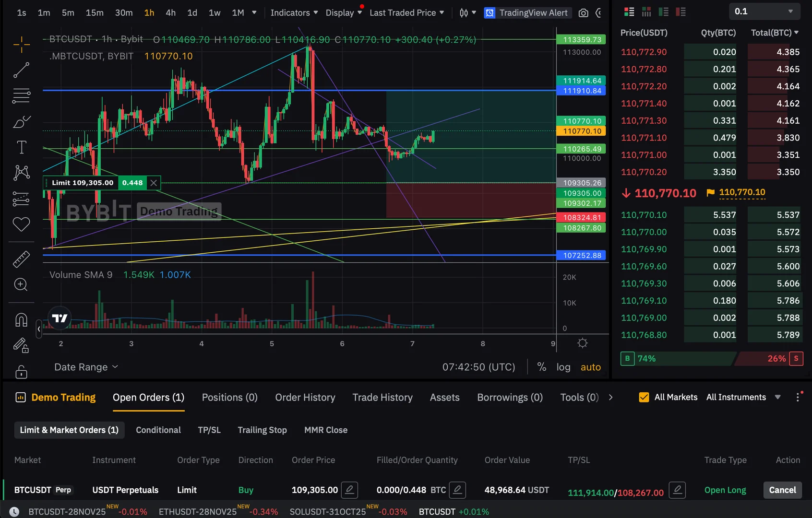Select the heart favorites icon
812x518 pixels.
[x=21, y=224]
